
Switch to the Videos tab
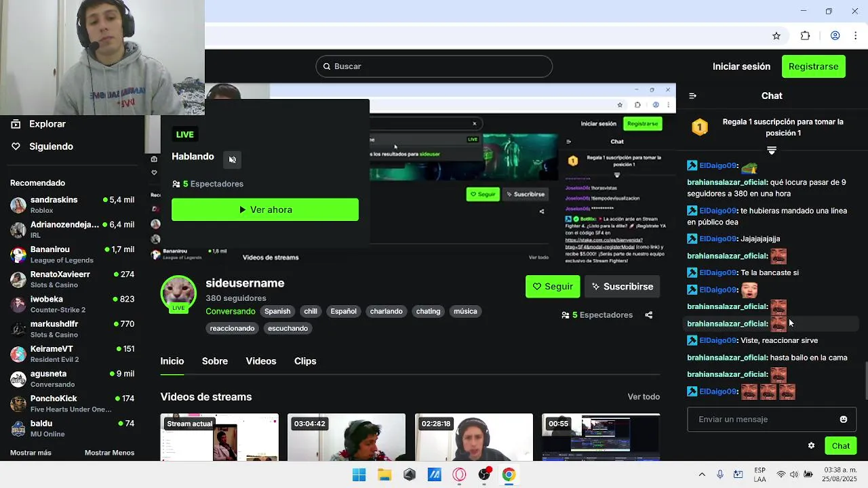click(x=261, y=361)
